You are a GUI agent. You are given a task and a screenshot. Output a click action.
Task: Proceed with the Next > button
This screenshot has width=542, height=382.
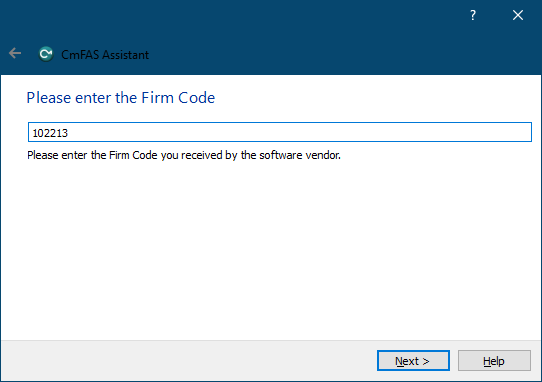413,361
